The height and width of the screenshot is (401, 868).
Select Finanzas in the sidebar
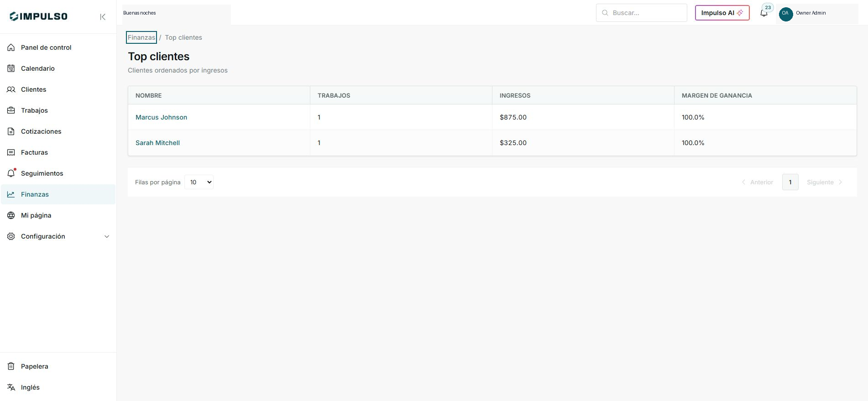click(x=58, y=194)
